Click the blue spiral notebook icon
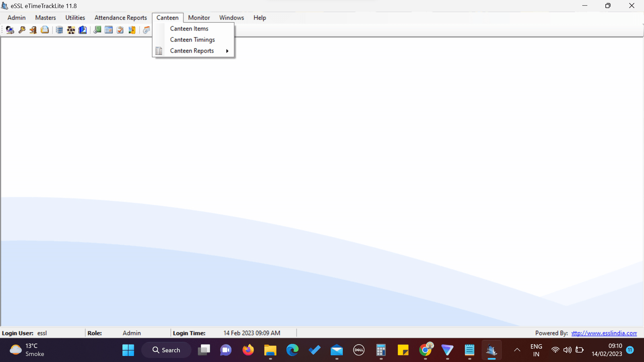 coord(83,30)
